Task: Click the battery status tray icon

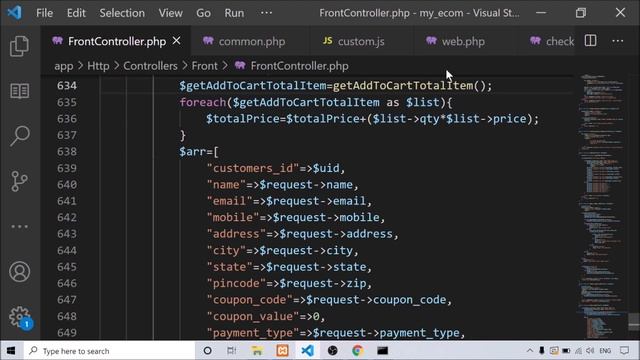Action: [x=566, y=351]
